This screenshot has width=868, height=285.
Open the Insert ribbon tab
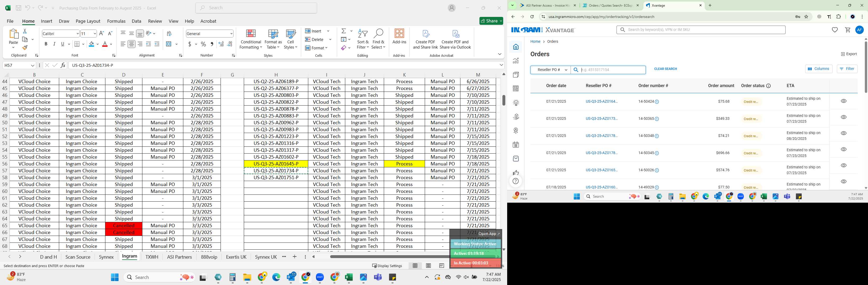pyautogui.click(x=46, y=21)
